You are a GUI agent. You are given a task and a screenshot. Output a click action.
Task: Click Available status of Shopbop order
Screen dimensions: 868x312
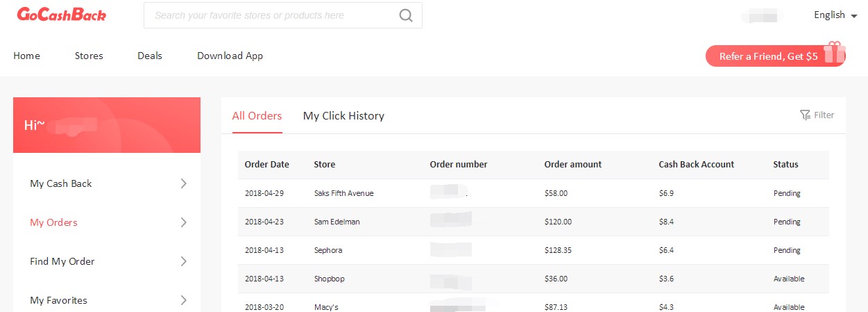point(789,279)
